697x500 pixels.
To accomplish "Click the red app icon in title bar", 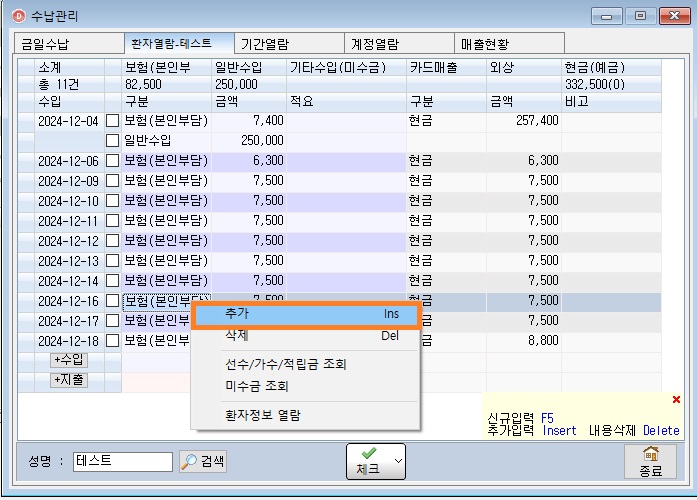I will 18,16.
